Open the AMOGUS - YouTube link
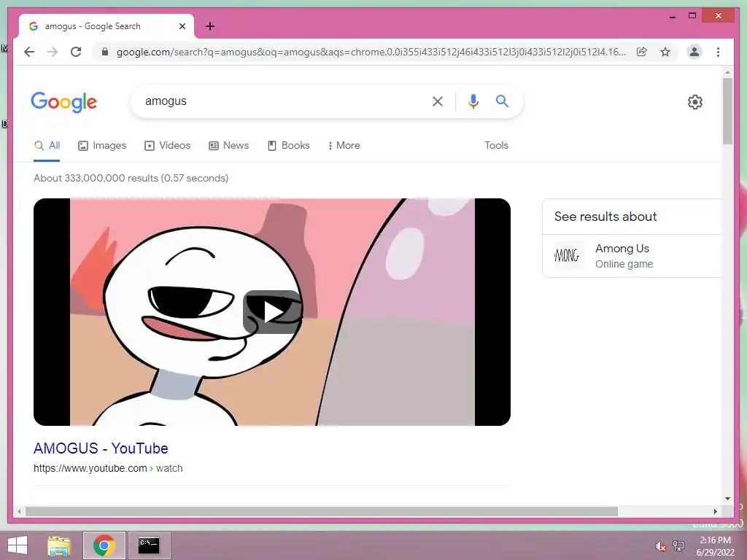The width and height of the screenshot is (747, 560). click(x=101, y=448)
